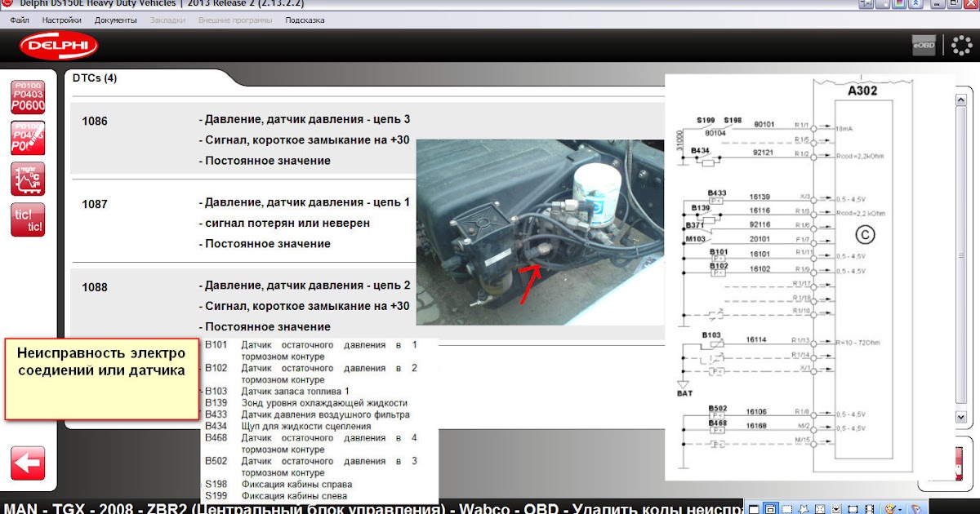Select fault code 1088
This screenshot has width=980, height=514.
pyautogui.click(x=94, y=287)
